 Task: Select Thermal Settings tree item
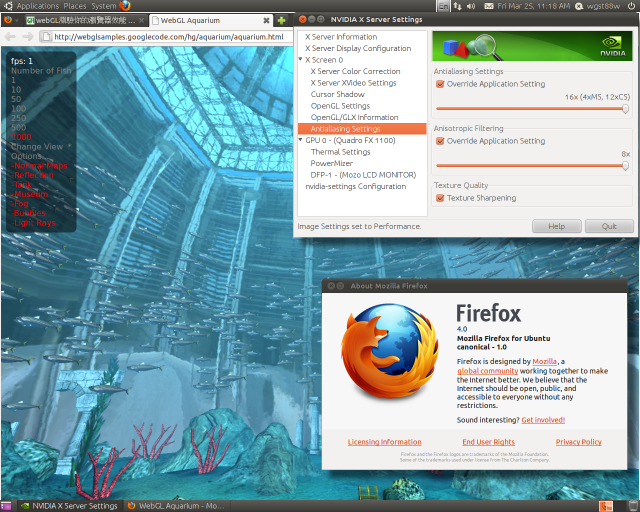(x=340, y=152)
